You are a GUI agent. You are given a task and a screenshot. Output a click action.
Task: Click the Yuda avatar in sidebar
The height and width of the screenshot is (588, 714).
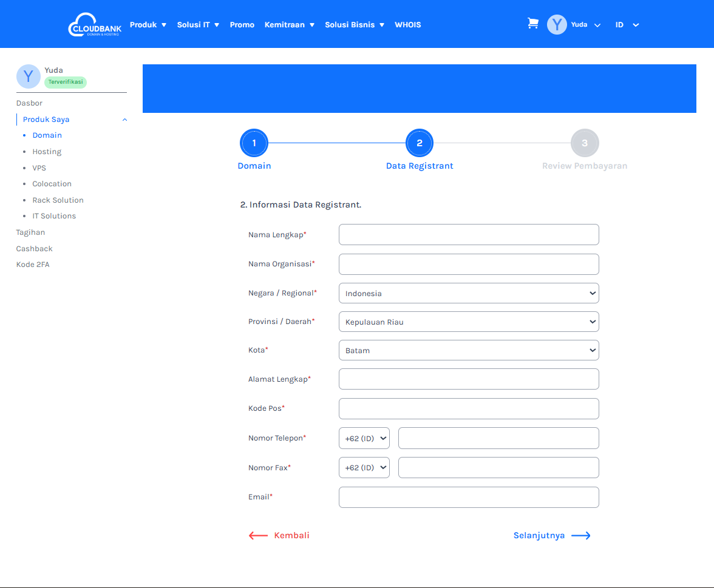click(28, 76)
